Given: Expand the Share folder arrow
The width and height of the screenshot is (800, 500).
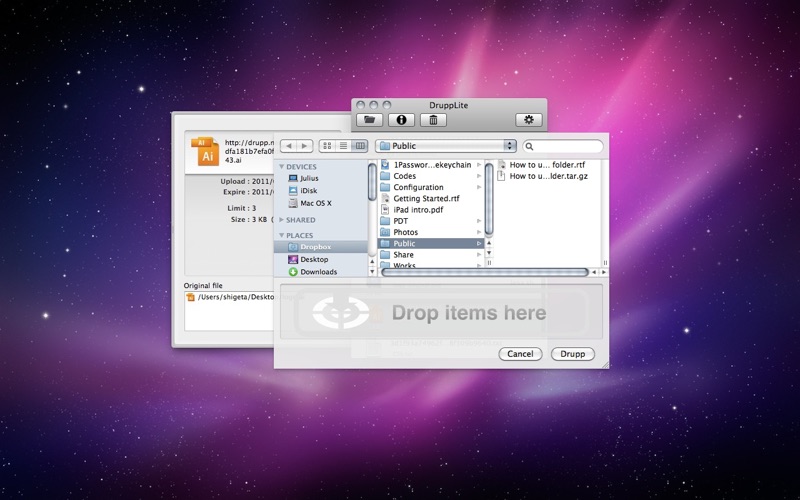Looking at the screenshot, I should click(479, 255).
